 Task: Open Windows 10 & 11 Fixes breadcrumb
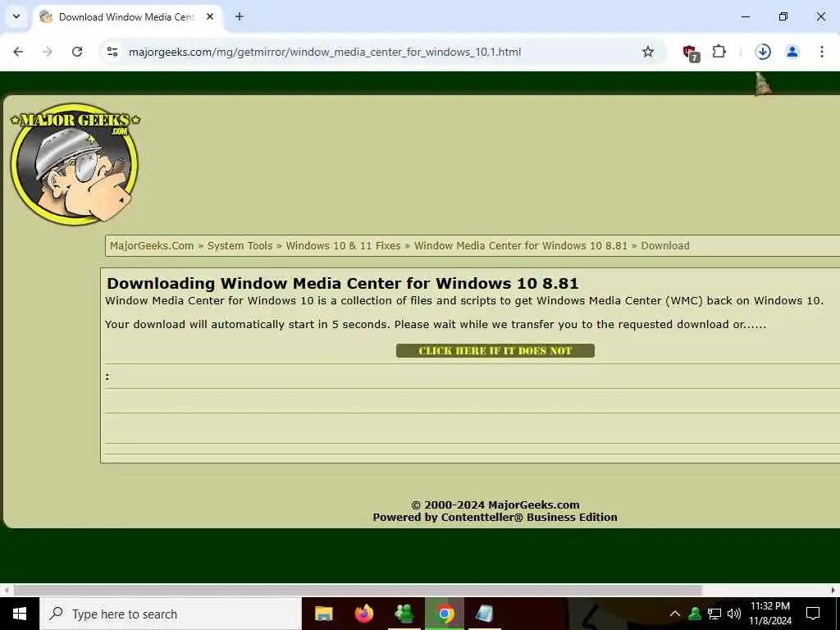[x=343, y=246]
